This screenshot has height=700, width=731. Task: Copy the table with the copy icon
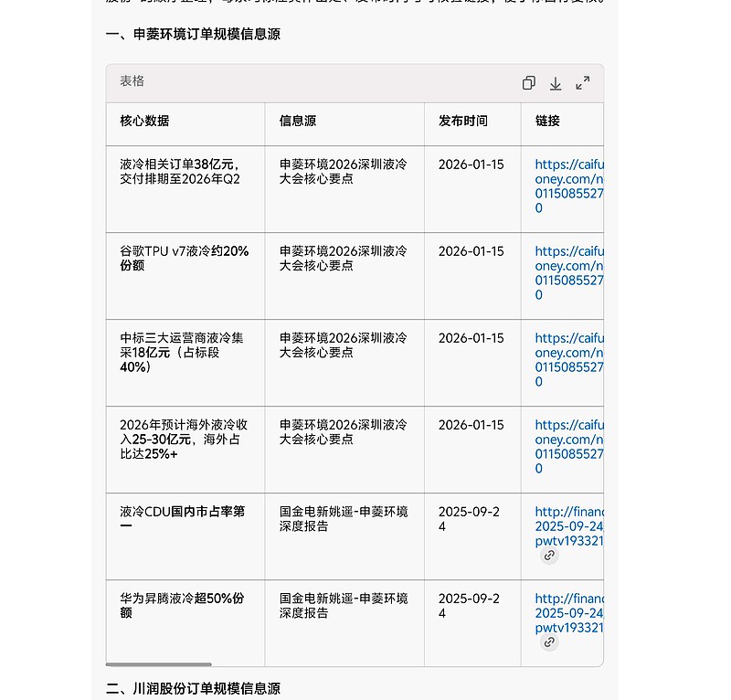[529, 83]
